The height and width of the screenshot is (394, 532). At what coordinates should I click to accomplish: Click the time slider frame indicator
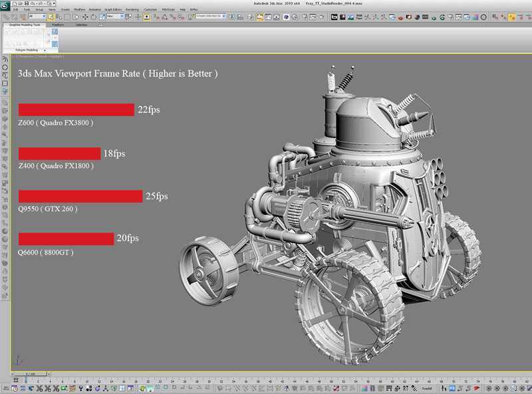31,374
